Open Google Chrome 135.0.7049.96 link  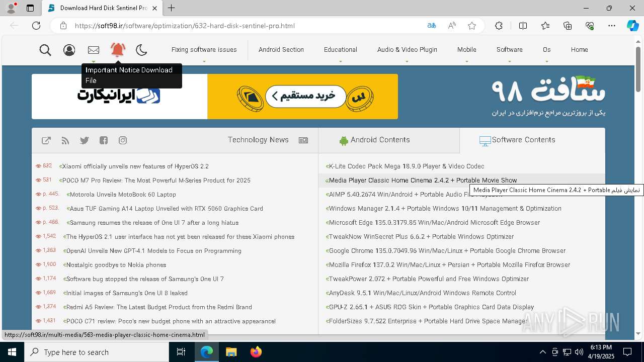point(447,251)
